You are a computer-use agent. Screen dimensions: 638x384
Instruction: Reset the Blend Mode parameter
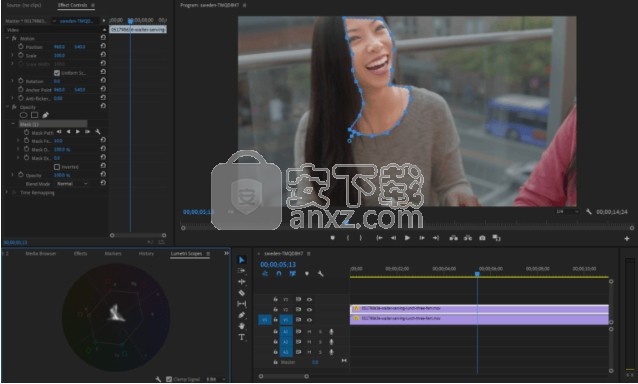tap(103, 183)
